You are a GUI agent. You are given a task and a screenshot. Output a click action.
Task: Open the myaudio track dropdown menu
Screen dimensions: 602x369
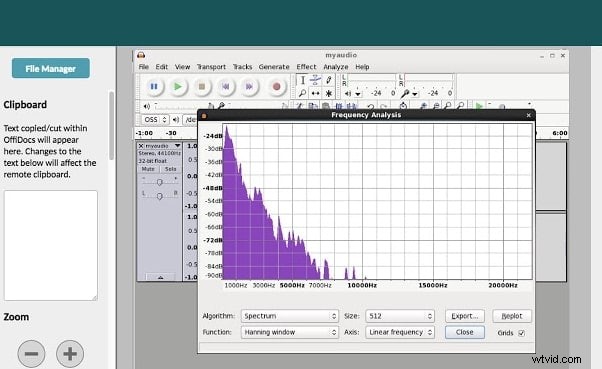pyautogui.click(x=177, y=146)
